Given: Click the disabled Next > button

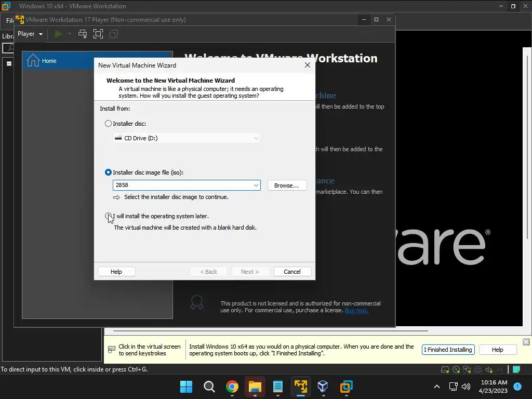Looking at the screenshot, I should tap(250, 272).
